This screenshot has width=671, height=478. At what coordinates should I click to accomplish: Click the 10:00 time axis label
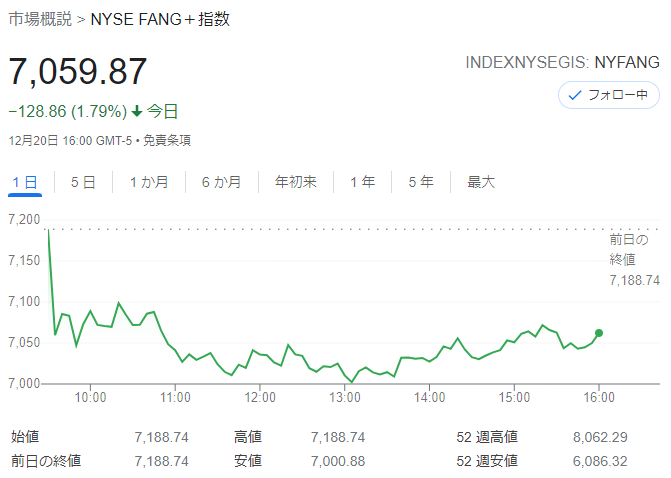(x=90, y=398)
